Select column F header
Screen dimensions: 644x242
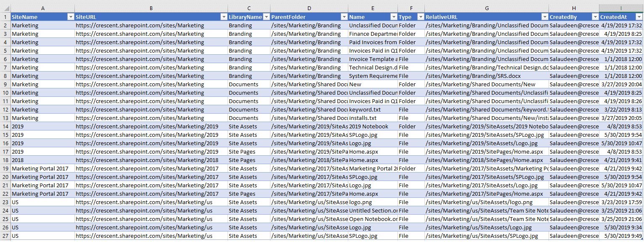[x=411, y=8]
